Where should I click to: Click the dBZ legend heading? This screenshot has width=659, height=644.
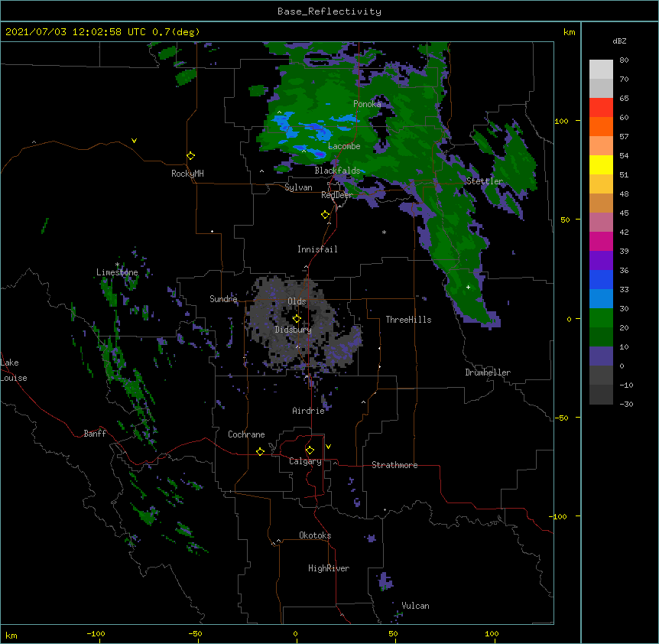pos(619,41)
